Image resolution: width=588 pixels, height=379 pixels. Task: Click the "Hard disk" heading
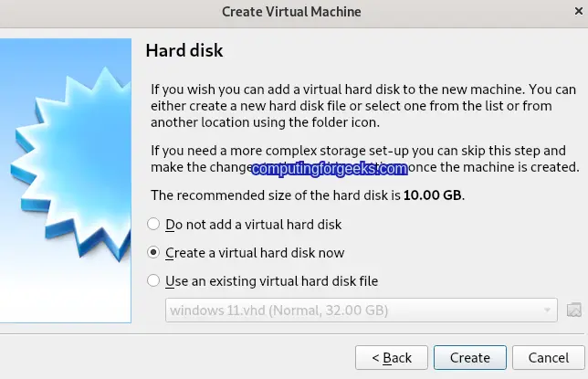[184, 50]
